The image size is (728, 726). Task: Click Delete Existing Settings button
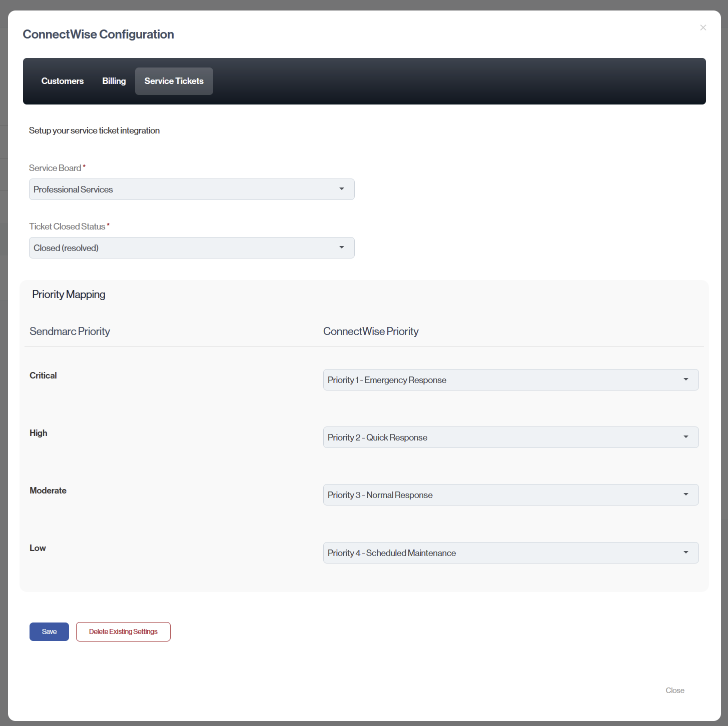(123, 631)
